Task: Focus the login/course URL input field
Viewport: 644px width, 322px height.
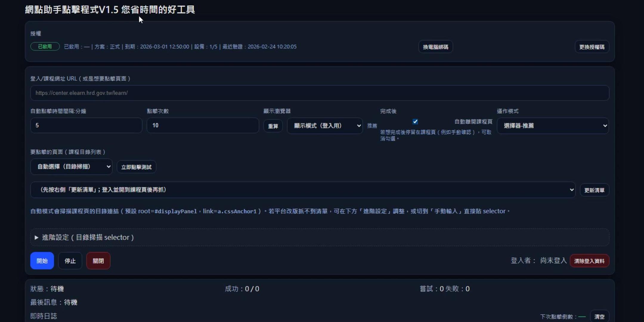Action: pyautogui.click(x=319, y=93)
